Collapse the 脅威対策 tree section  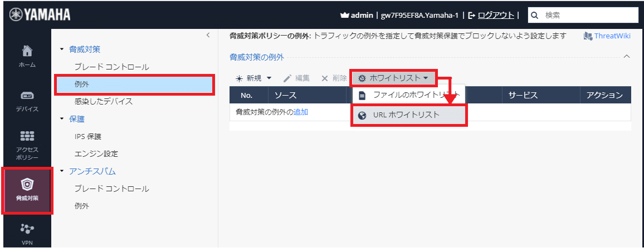click(62, 50)
